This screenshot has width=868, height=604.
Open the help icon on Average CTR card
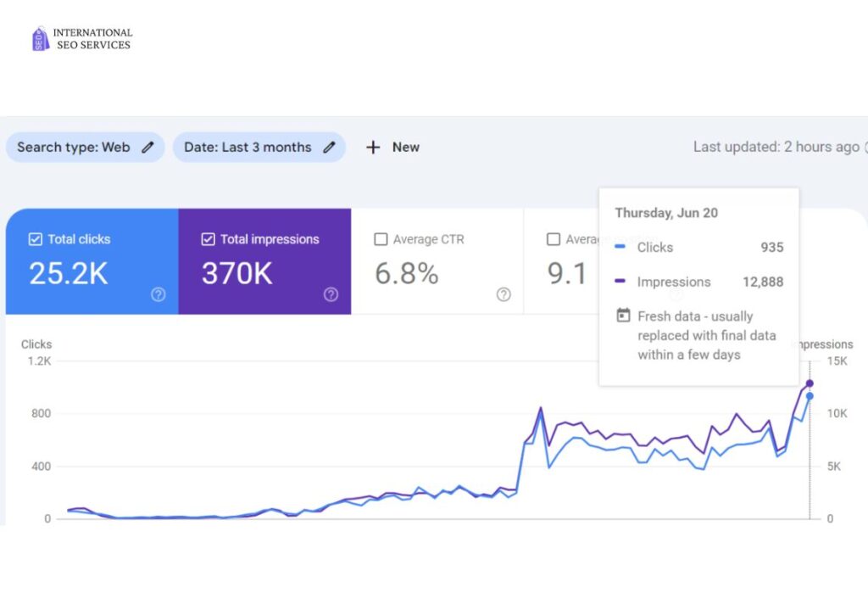coord(504,294)
